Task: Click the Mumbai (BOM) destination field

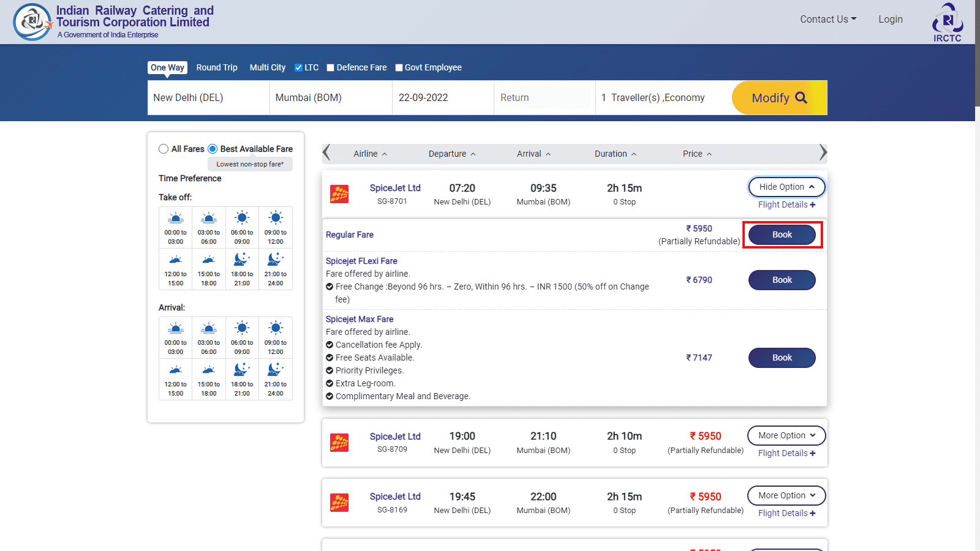Action: click(331, 97)
